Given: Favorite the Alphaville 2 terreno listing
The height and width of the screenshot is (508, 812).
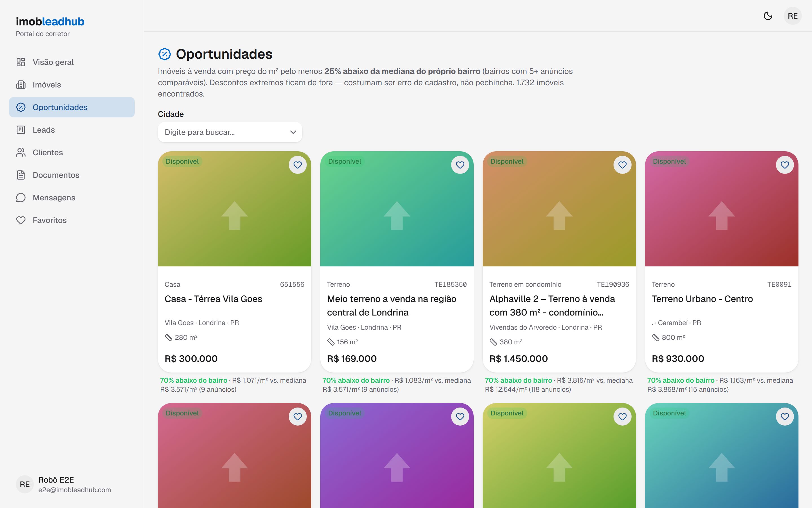Looking at the screenshot, I should 623,165.
